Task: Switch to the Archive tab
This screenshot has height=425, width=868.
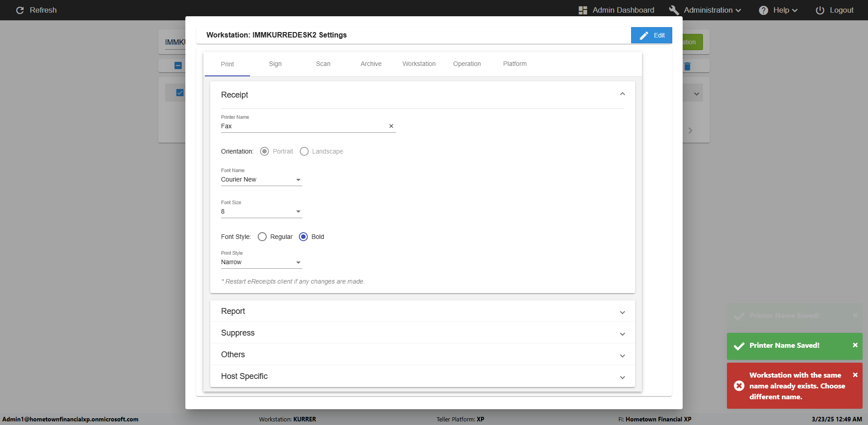Action: pyautogui.click(x=371, y=64)
